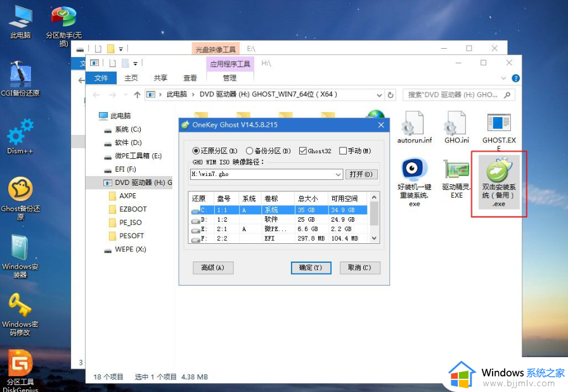Image resolution: width=568 pixels, height=392 pixels.
Task: Select the GHO.ini file icon
Action: [456, 127]
